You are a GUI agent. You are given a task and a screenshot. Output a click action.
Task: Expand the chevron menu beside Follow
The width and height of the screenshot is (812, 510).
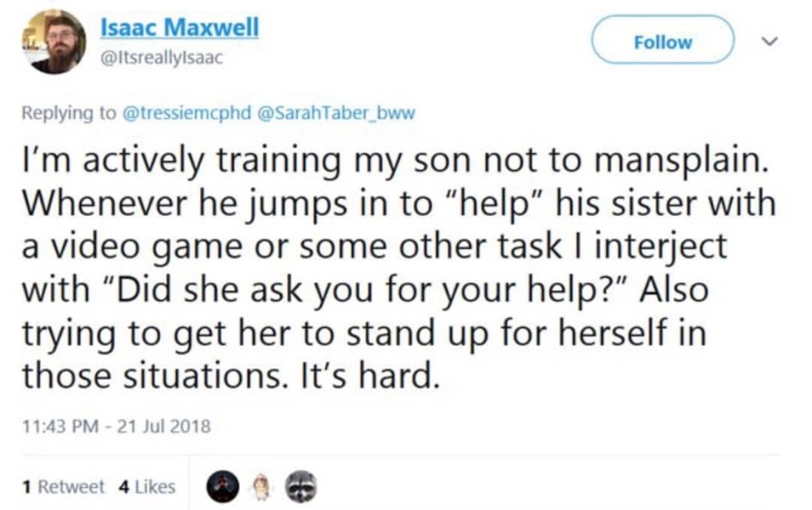769,42
